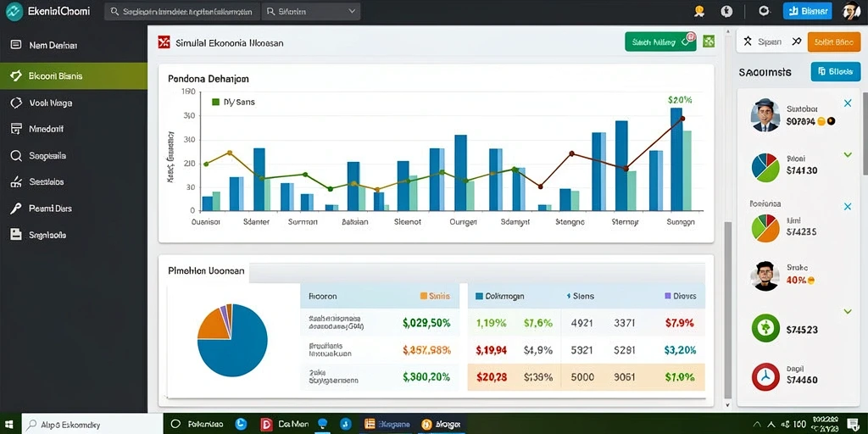868x434 pixels.
Task: Click the red clock icon for $74460
Action: pyautogui.click(x=765, y=377)
